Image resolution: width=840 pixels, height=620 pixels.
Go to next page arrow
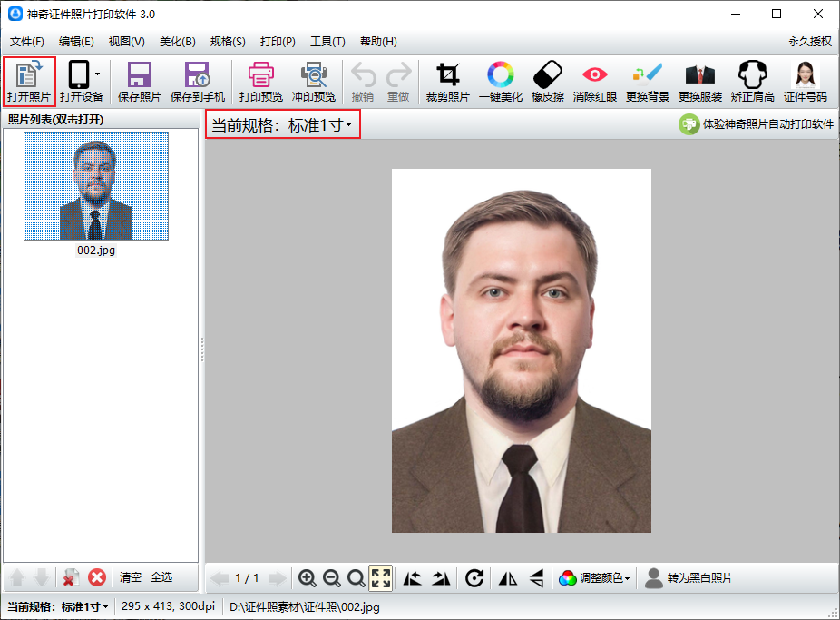coord(277,578)
